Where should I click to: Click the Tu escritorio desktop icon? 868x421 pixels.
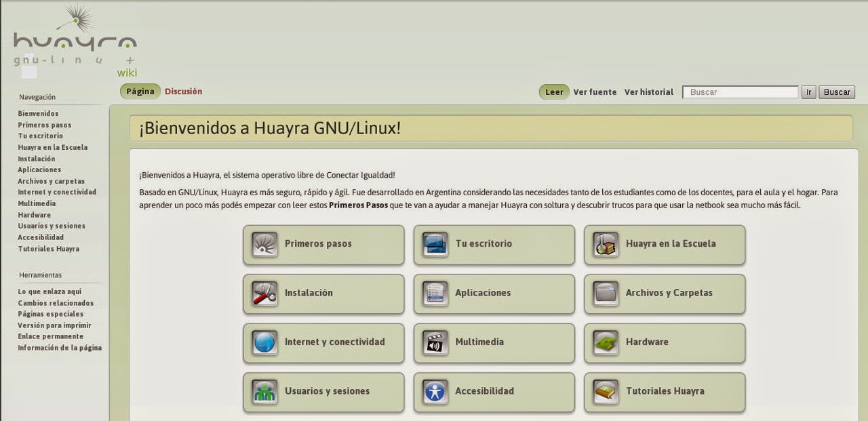click(435, 244)
